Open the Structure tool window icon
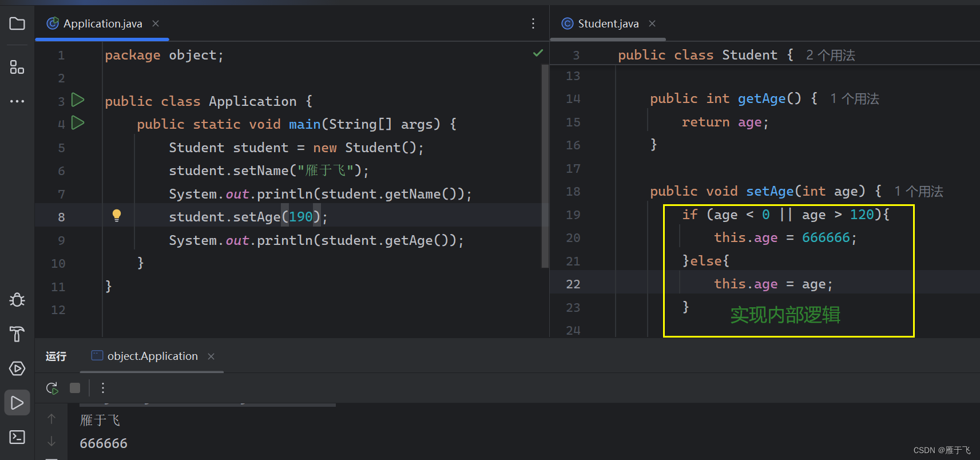 [17, 68]
